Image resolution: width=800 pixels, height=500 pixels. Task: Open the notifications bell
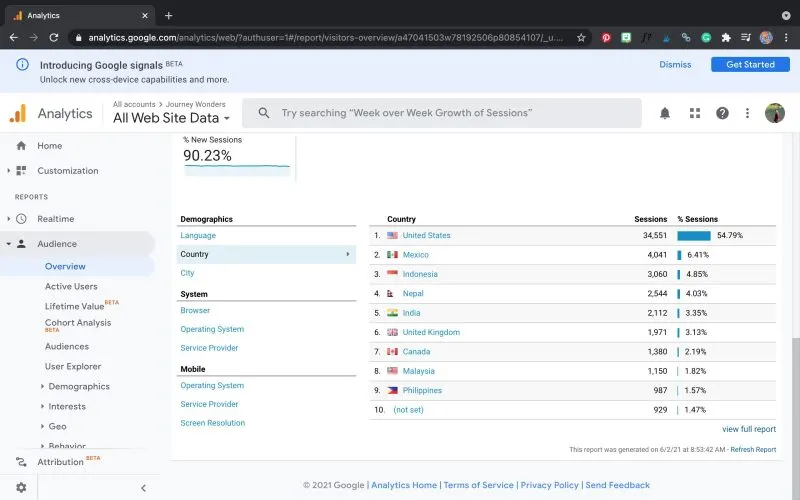pyautogui.click(x=665, y=113)
